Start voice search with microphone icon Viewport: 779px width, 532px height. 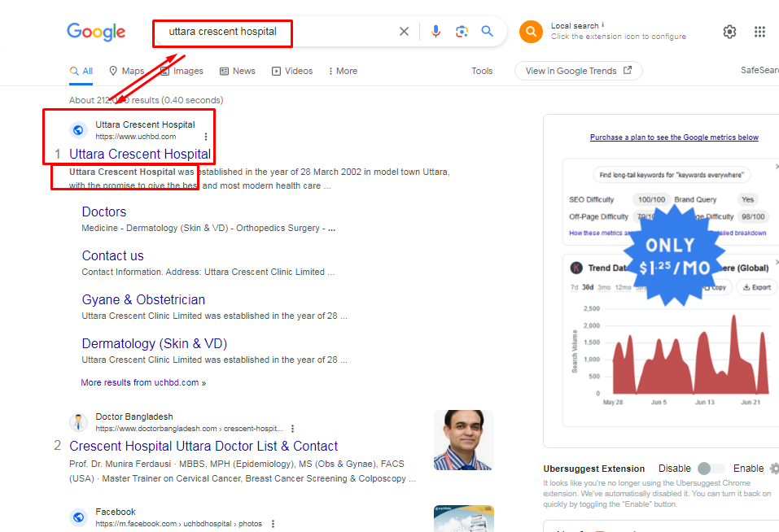click(435, 31)
